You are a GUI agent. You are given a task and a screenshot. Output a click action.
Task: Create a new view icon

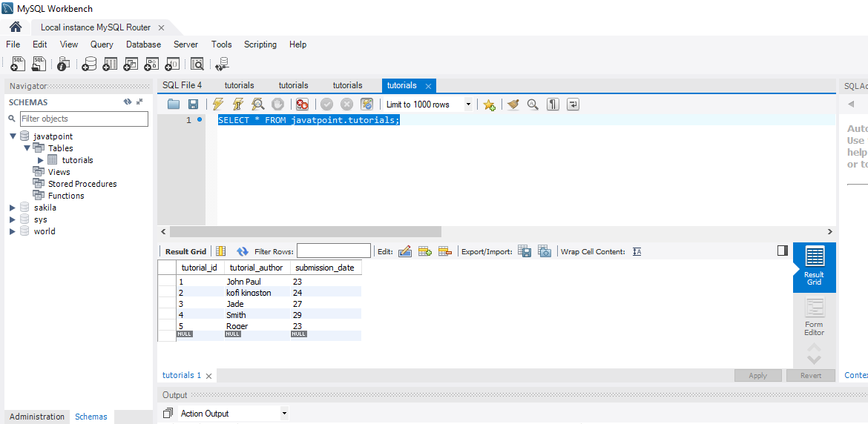click(x=130, y=64)
